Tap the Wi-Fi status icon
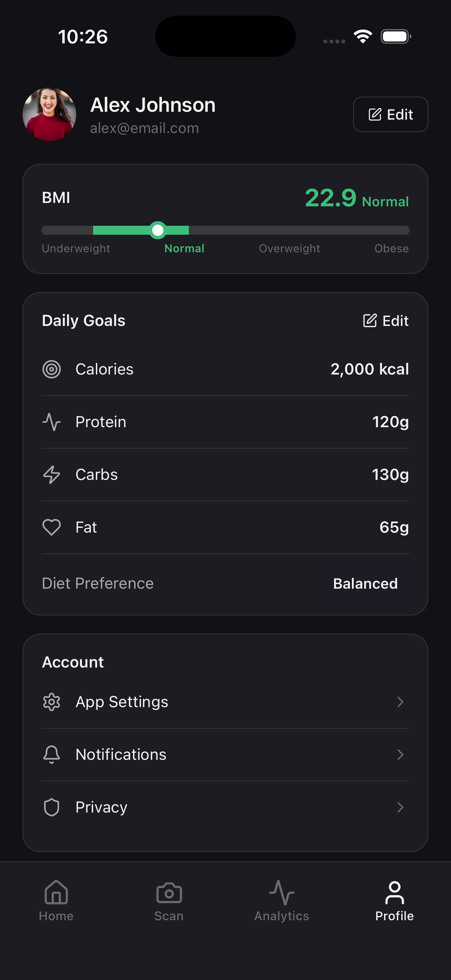The height and width of the screenshot is (980, 451). coord(363,37)
